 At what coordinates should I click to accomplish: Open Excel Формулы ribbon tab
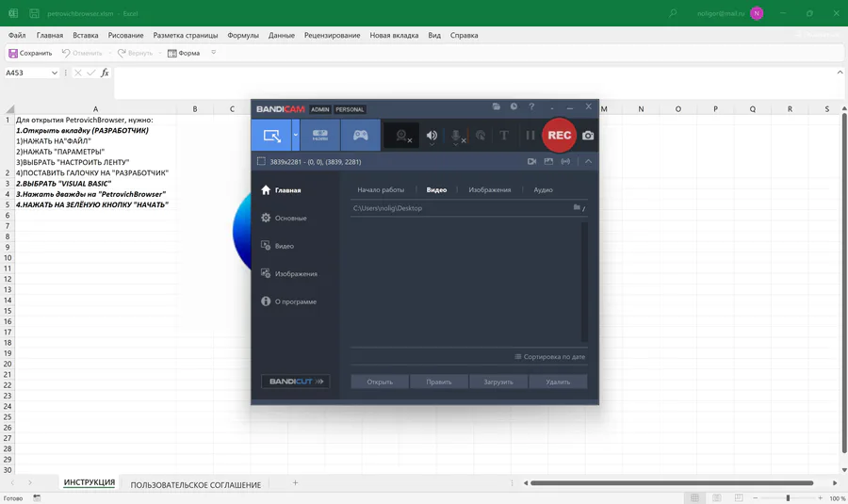pyautogui.click(x=243, y=35)
